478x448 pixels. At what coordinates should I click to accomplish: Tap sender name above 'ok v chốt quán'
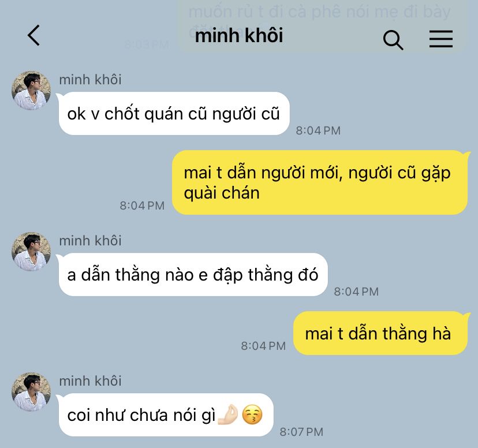[x=90, y=80]
